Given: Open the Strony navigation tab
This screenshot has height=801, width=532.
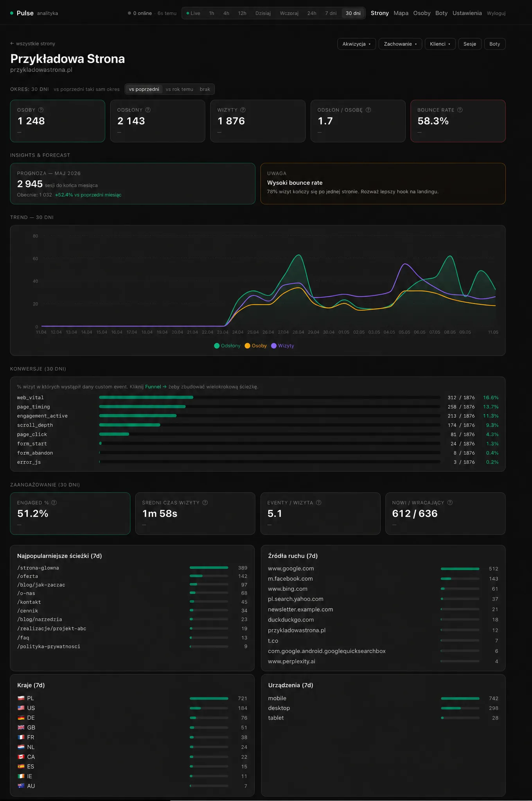Looking at the screenshot, I should click(380, 13).
